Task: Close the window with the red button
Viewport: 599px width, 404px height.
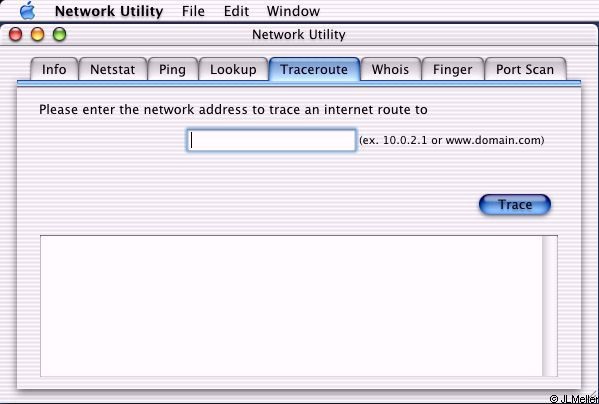Action: click(x=15, y=34)
